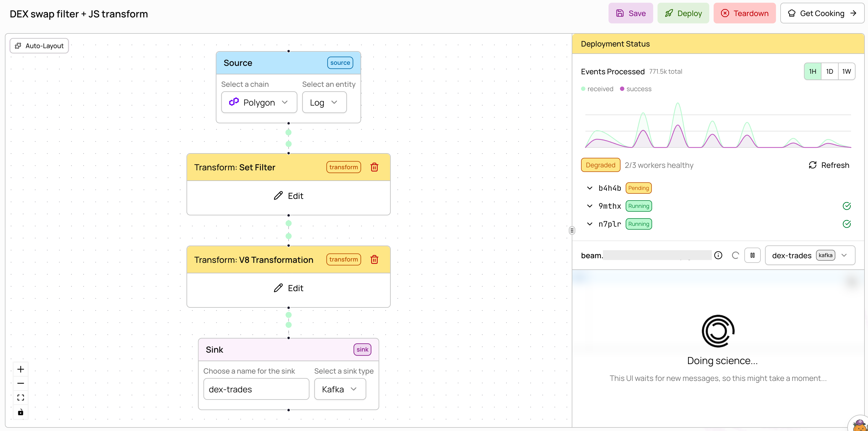Deploy the pipeline
The image size is (868, 431).
(683, 13)
